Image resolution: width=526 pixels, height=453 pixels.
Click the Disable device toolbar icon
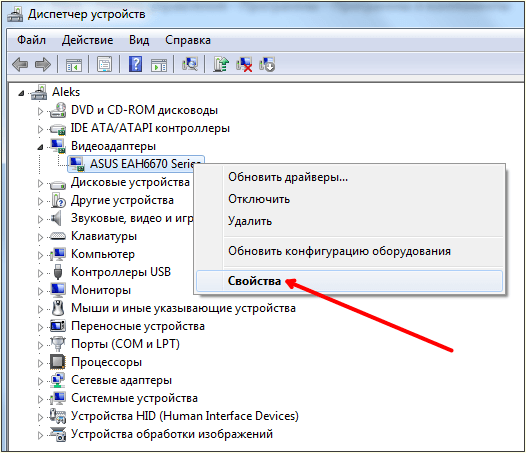pyautogui.click(x=267, y=64)
